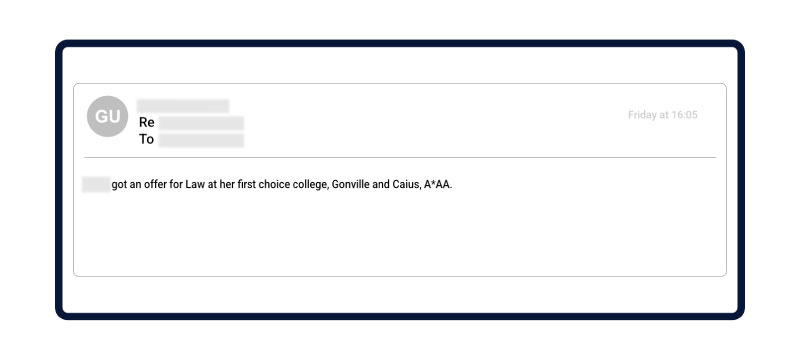Click the Re subject label
Image resolution: width=800 pixels, height=360 pixels.
click(x=146, y=123)
